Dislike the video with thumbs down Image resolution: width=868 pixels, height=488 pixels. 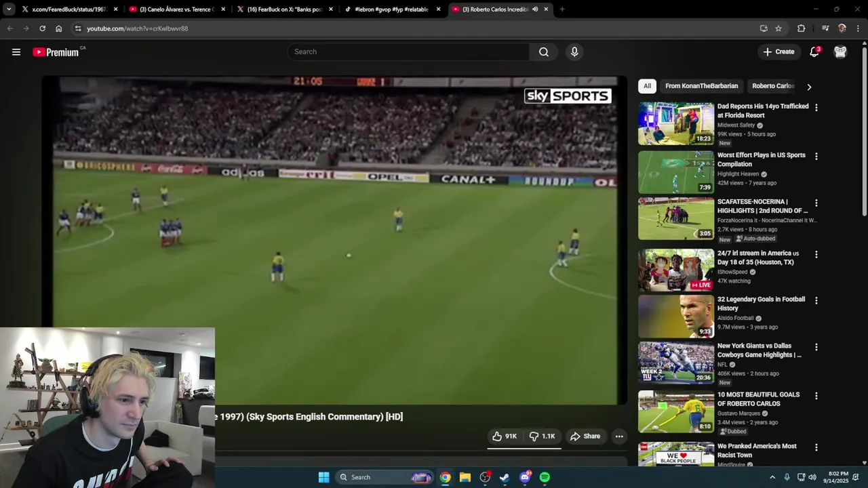542,436
